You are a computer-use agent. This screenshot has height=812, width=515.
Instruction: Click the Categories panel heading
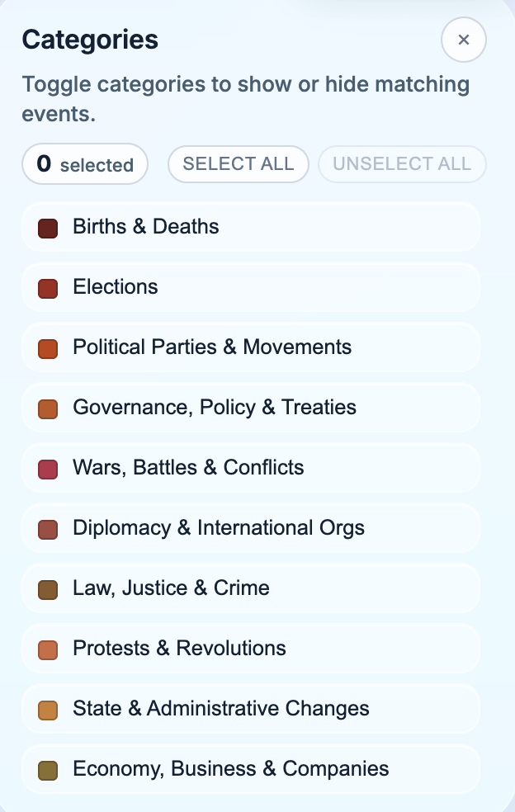89,40
